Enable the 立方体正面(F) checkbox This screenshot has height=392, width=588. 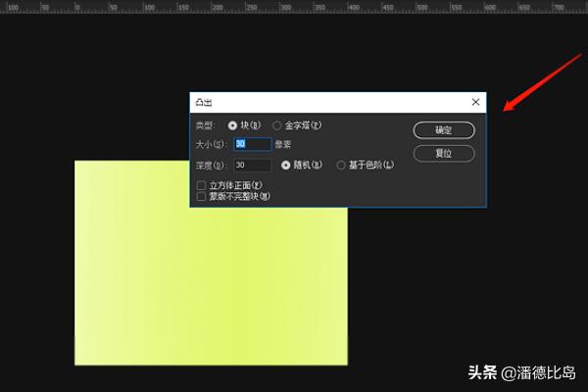(201, 184)
